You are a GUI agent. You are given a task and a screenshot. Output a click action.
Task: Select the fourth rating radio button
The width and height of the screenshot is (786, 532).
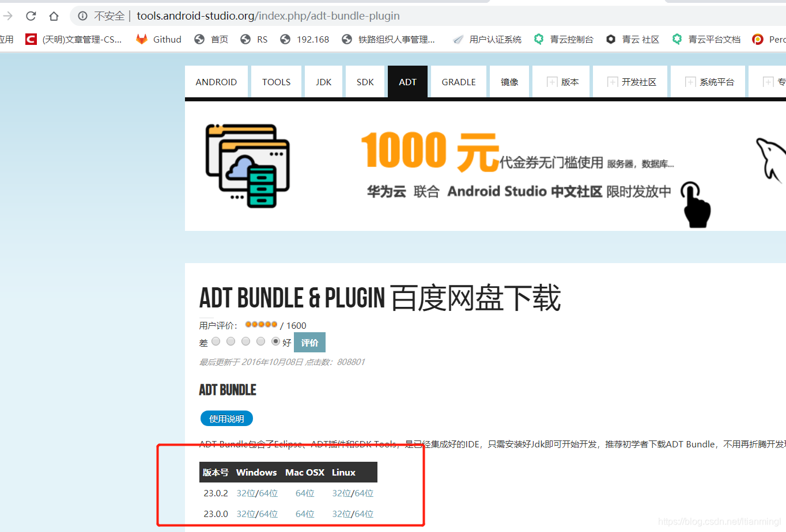coord(261,341)
